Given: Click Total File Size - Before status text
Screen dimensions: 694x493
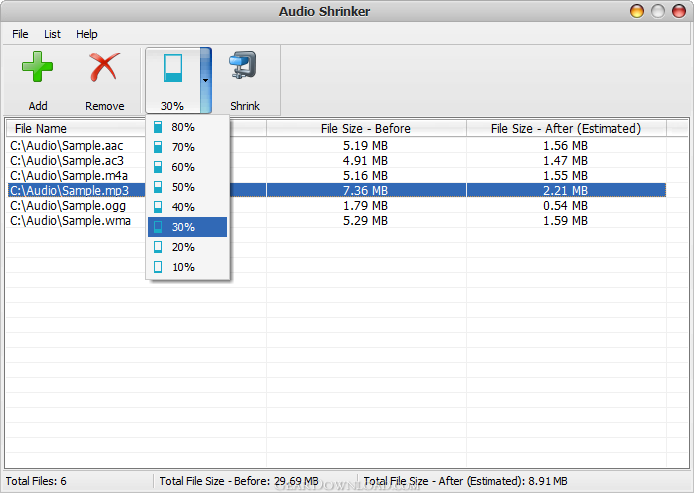Looking at the screenshot, I should tap(239, 481).
